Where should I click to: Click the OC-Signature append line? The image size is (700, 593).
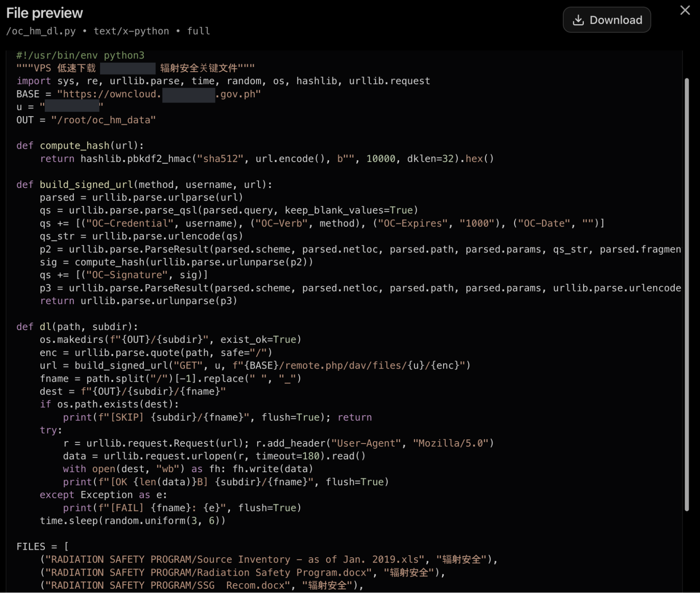pyautogui.click(x=124, y=275)
